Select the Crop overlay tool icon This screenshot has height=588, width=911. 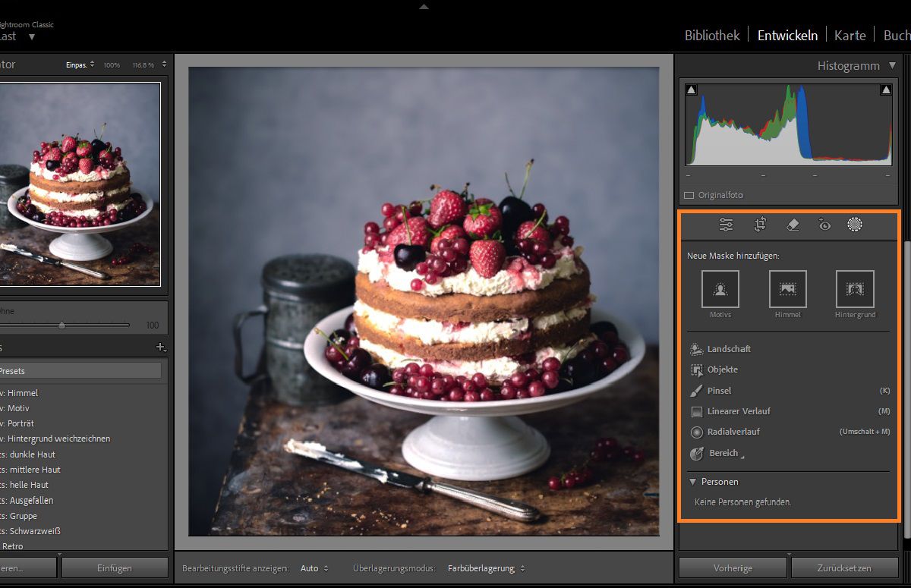(x=760, y=225)
